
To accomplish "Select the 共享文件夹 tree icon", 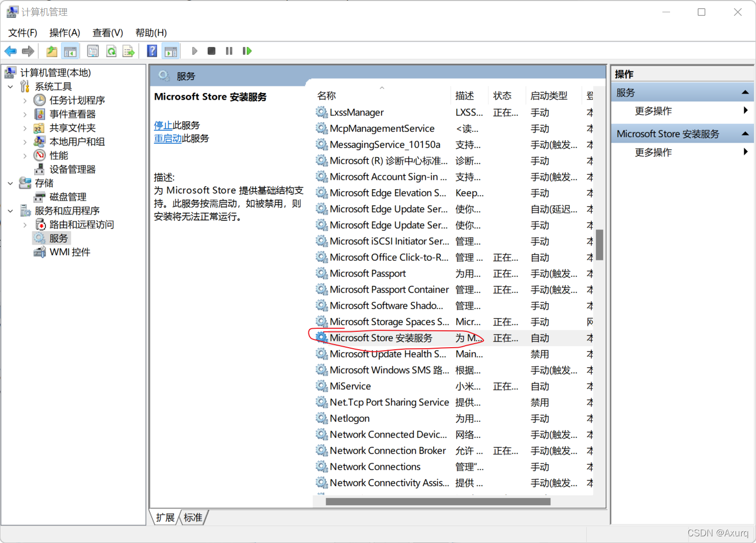I will [40, 128].
